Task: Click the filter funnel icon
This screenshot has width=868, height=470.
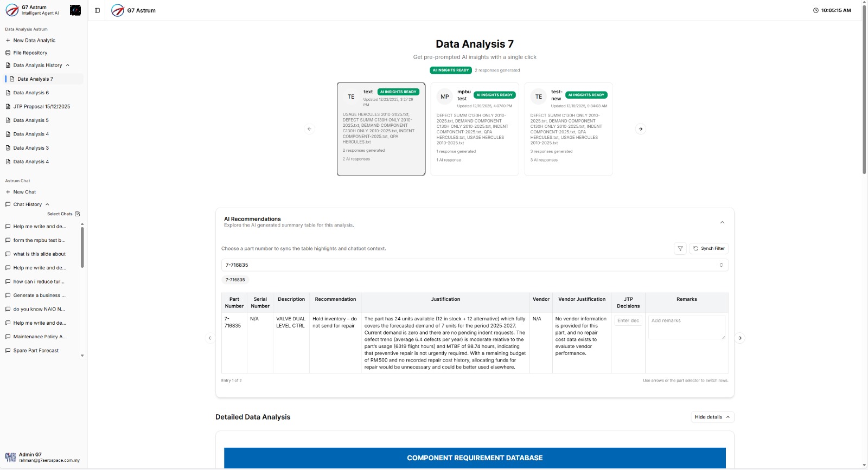Action: [x=680, y=248]
